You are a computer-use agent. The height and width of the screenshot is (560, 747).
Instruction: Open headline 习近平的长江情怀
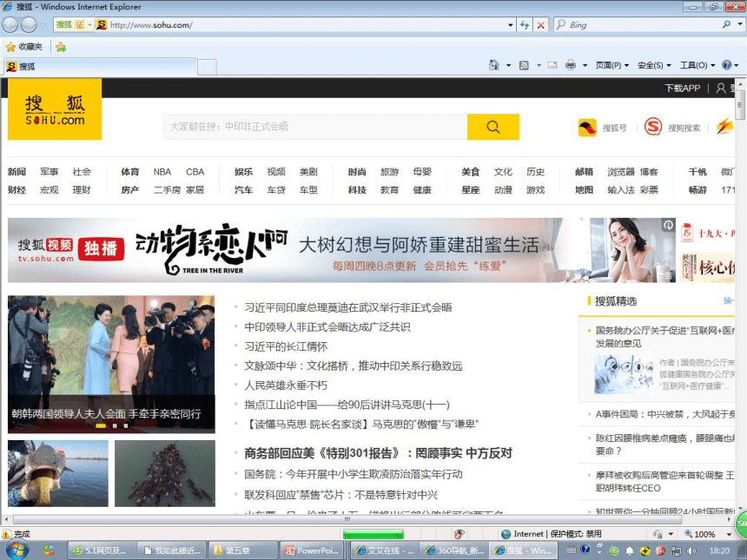pos(286,346)
